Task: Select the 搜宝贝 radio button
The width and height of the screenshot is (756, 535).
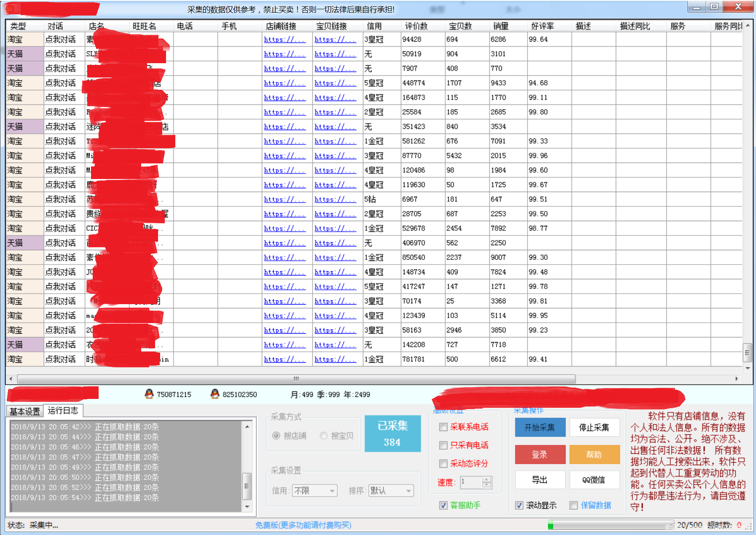Action: (324, 436)
